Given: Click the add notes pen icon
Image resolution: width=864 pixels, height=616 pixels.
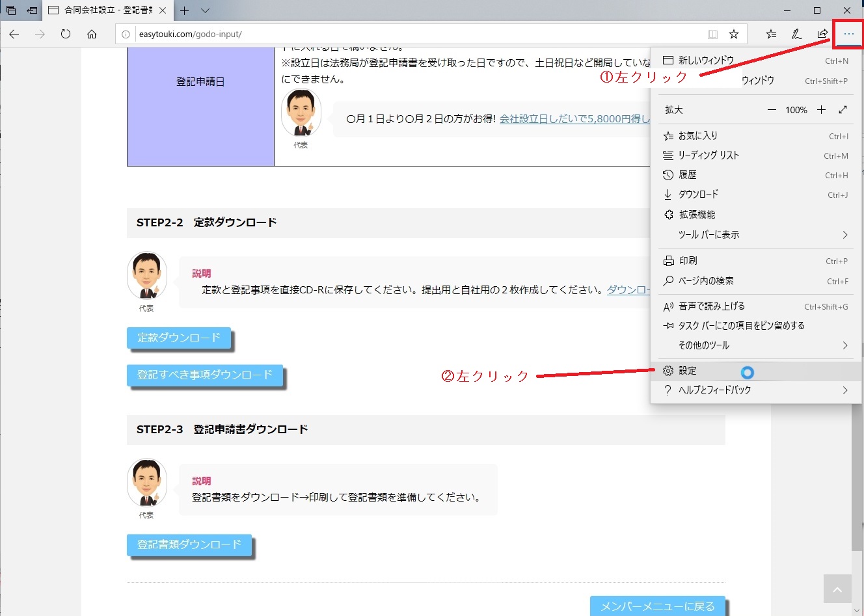Looking at the screenshot, I should (x=796, y=34).
